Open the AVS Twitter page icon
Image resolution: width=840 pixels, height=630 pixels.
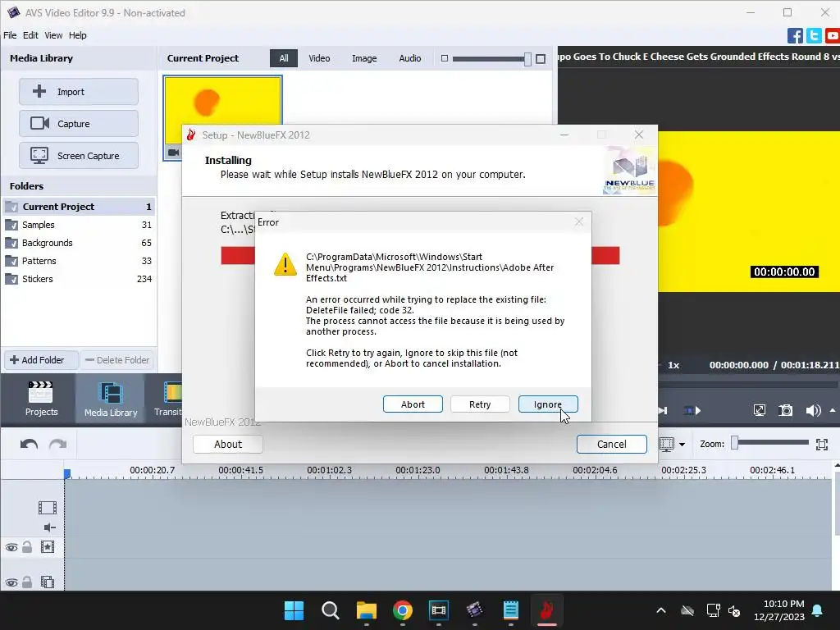click(x=814, y=36)
